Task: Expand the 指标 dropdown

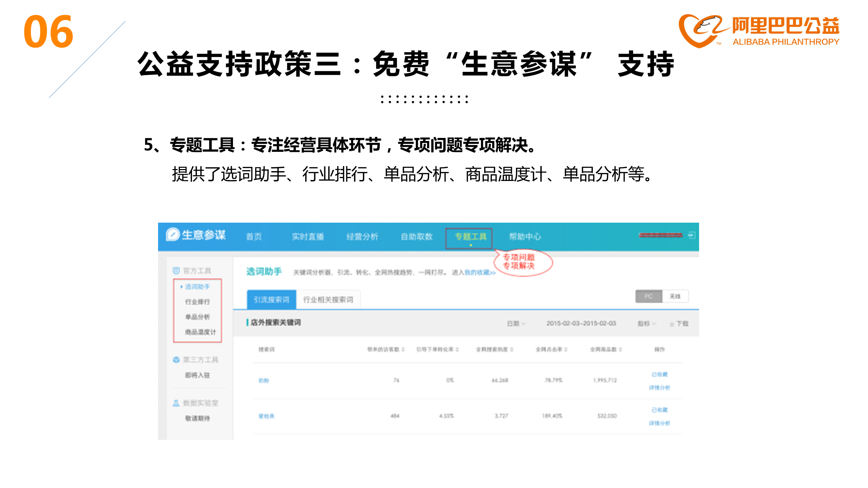Action: [x=647, y=324]
